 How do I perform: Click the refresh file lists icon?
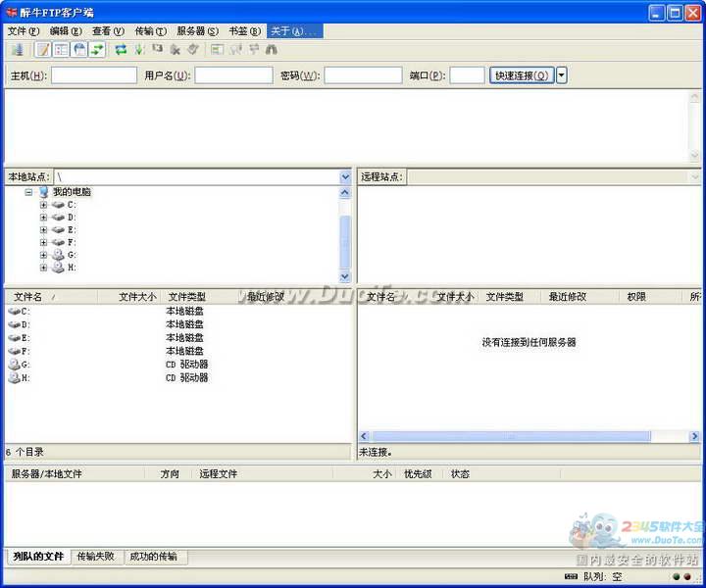121,49
